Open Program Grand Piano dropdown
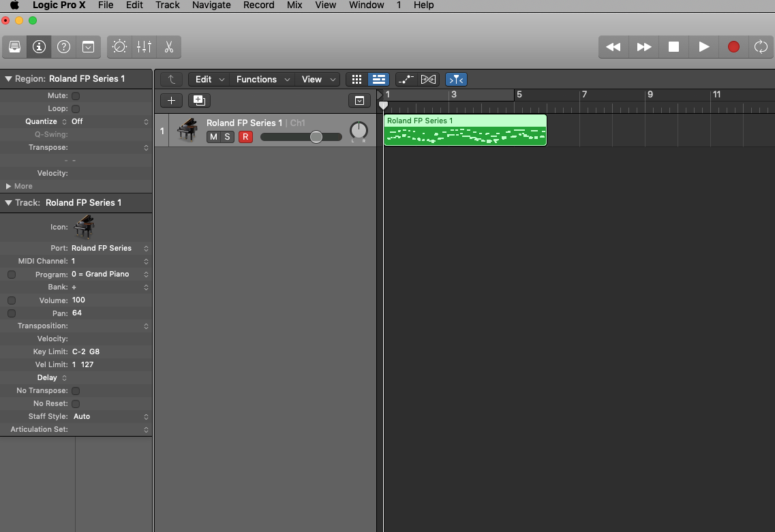This screenshot has height=532, width=775. [x=110, y=274]
